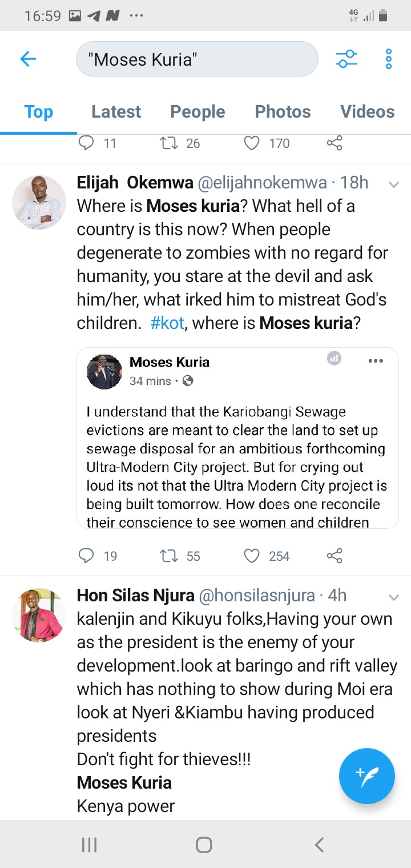Tap the back arrow icon
411x868 pixels.
tap(28, 59)
